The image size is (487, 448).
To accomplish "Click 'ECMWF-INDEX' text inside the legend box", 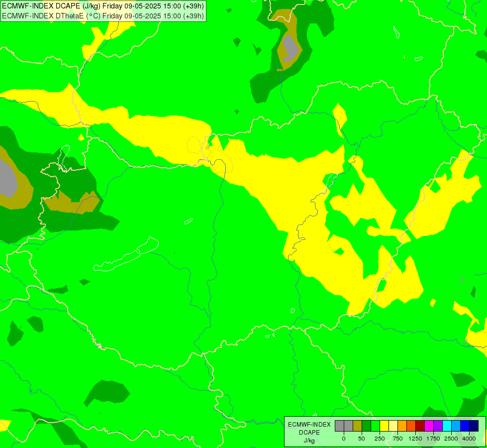I will click(309, 425).
